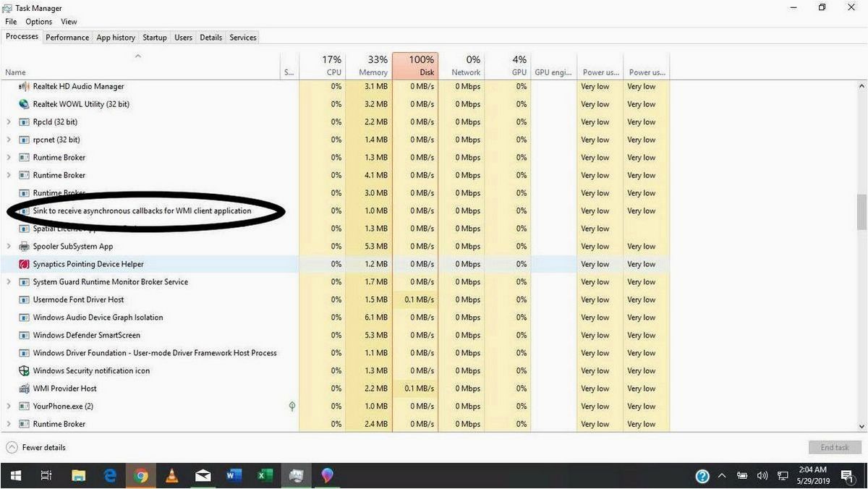Viewport: 868px width, 489px height.
Task: Open Task View from the taskbar
Action: point(46,475)
